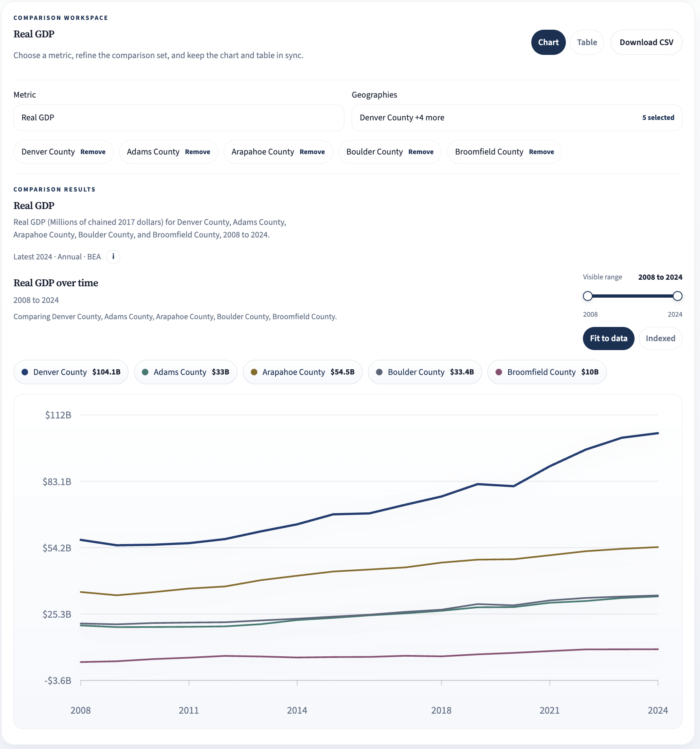Open the Metric dropdown showing Real GDP
Viewport: 700px width, 749px height.
[x=178, y=118]
